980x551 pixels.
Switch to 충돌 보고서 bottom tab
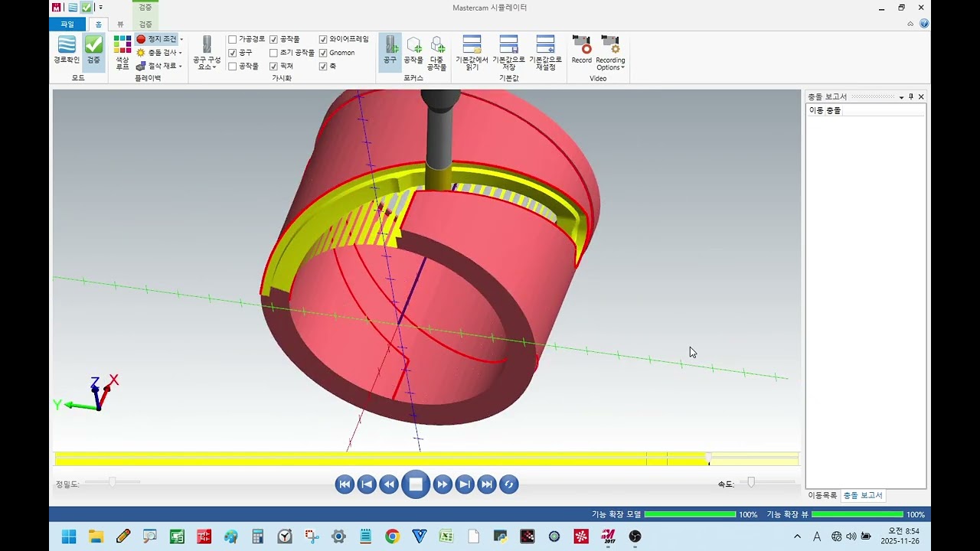pyautogui.click(x=863, y=496)
